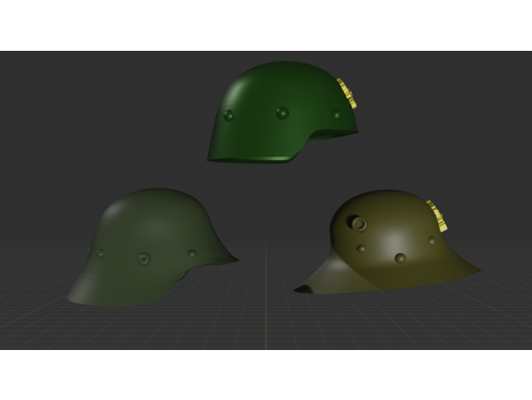Click rightmost rivet on dark green helmet
The height and width of the screenshot is (400, 532).
click(192, 253)
